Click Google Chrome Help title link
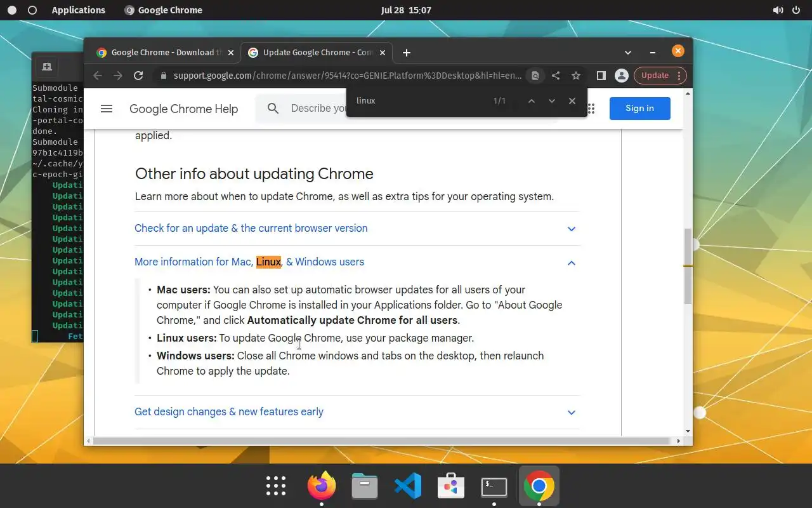 point(183,109)
